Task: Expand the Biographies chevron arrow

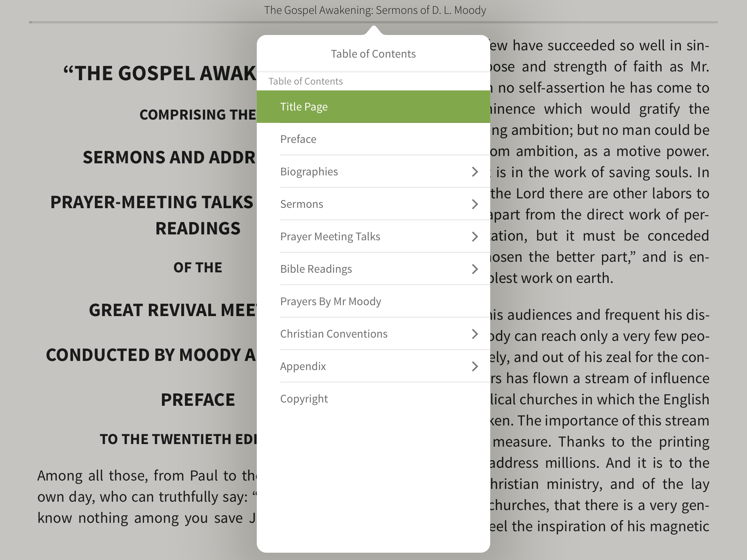Action: click(475, 171)
